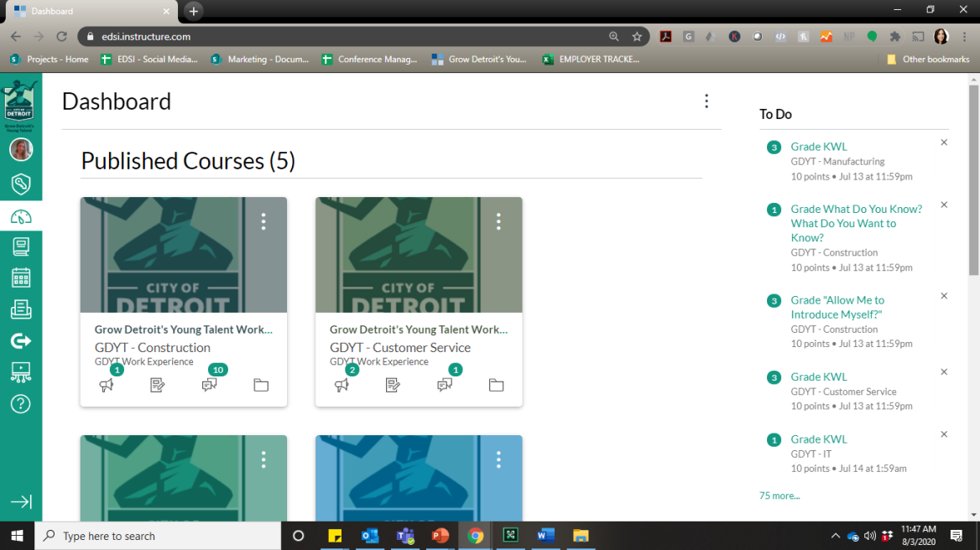Open the Chrome extensions puzzle icon
The height and width of the screenshot is (550, 980).
coord(895,37)
